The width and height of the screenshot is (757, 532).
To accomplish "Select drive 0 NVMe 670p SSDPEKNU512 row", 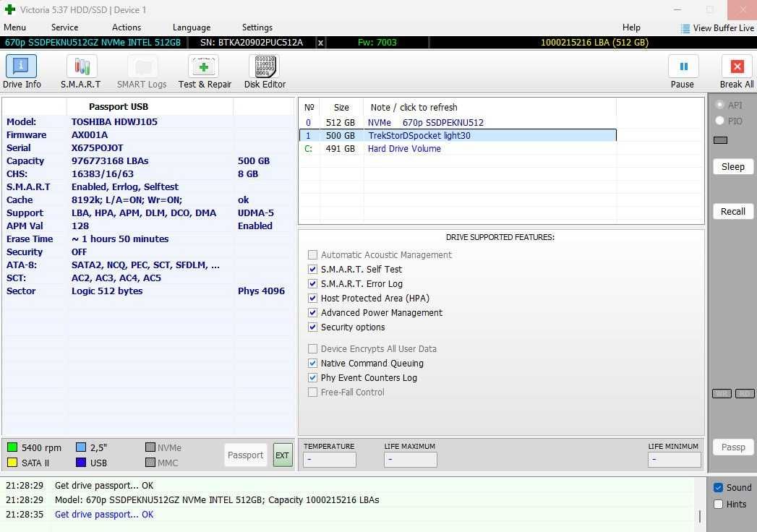I will point(458,123).
